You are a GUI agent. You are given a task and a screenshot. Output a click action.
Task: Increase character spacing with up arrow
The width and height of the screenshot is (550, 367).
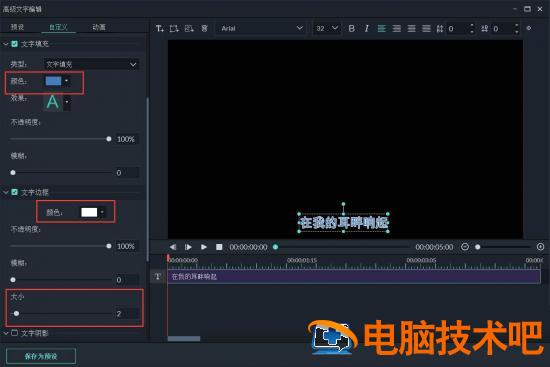coord(517,26)
